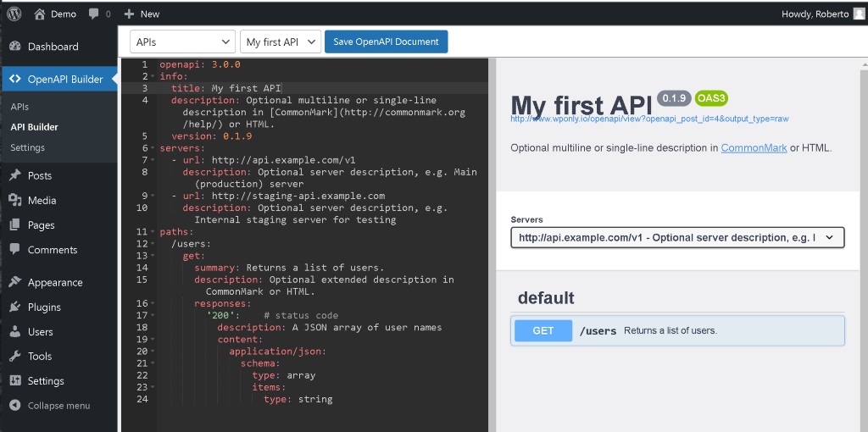The image size is (868, 432).
Task: Click the WordPress logo icon
Action: click(14, 14)
